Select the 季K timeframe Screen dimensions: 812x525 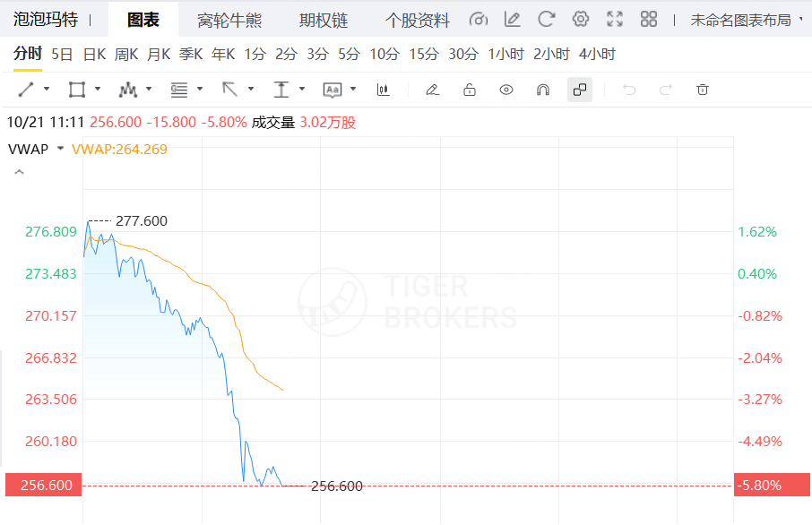[x=191, y=54]
